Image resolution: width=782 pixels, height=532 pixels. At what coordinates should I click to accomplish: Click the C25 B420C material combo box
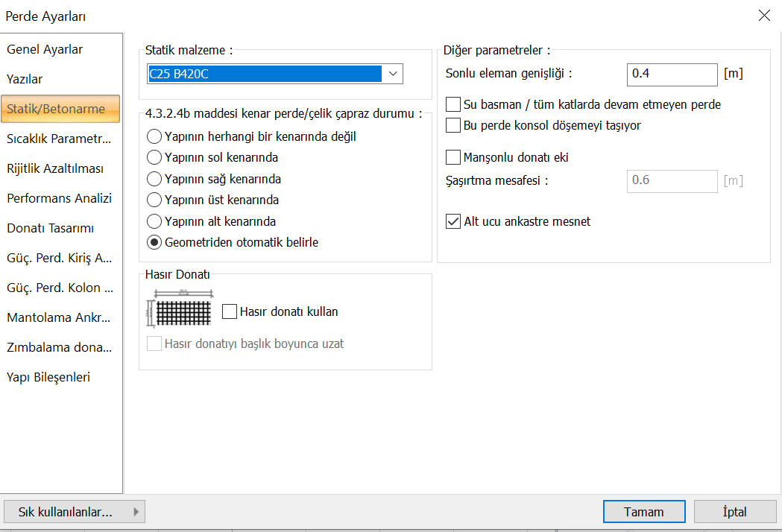coord(275,74)
